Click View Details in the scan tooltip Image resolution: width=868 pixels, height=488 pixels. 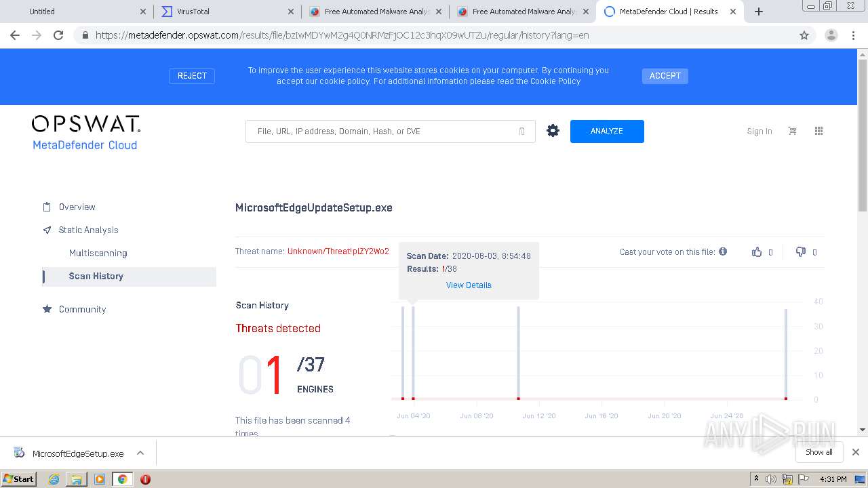point(469,285)
